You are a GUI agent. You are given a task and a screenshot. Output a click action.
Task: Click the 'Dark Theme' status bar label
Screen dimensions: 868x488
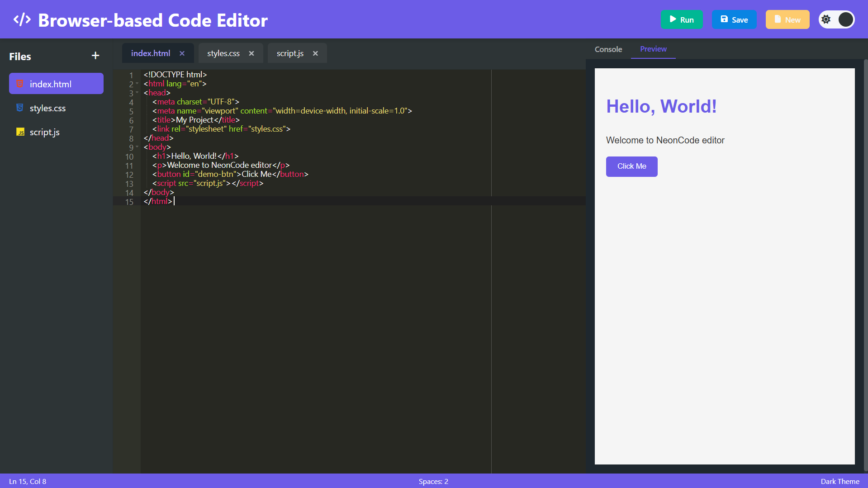[840, 481]
